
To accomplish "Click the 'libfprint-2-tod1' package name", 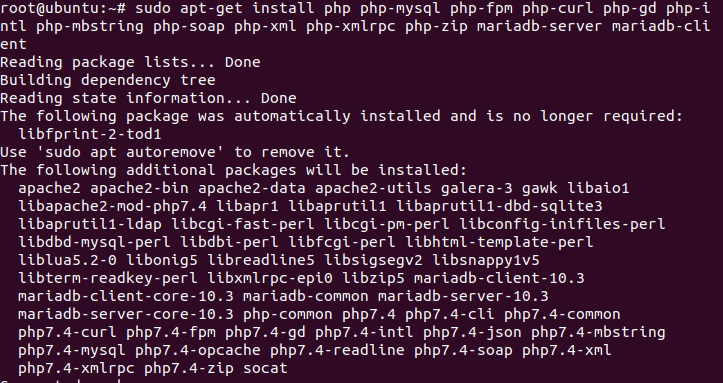I will (x=90, y=134).
